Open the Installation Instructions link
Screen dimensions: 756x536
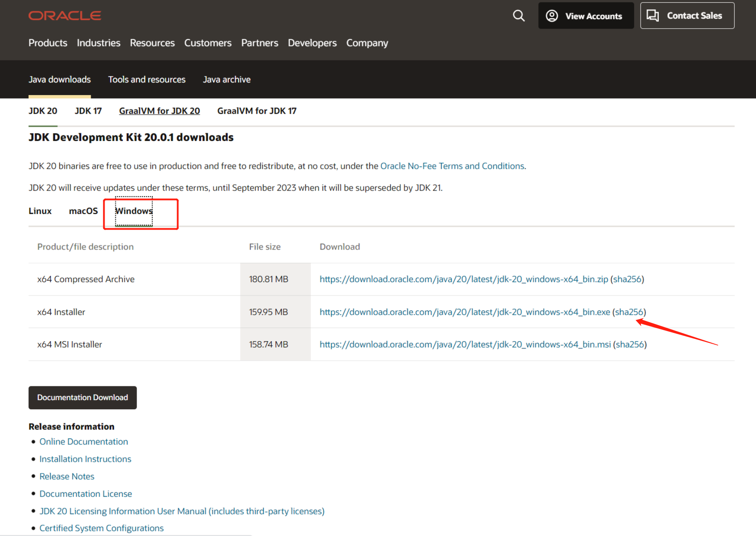click(x=85, y=459)
